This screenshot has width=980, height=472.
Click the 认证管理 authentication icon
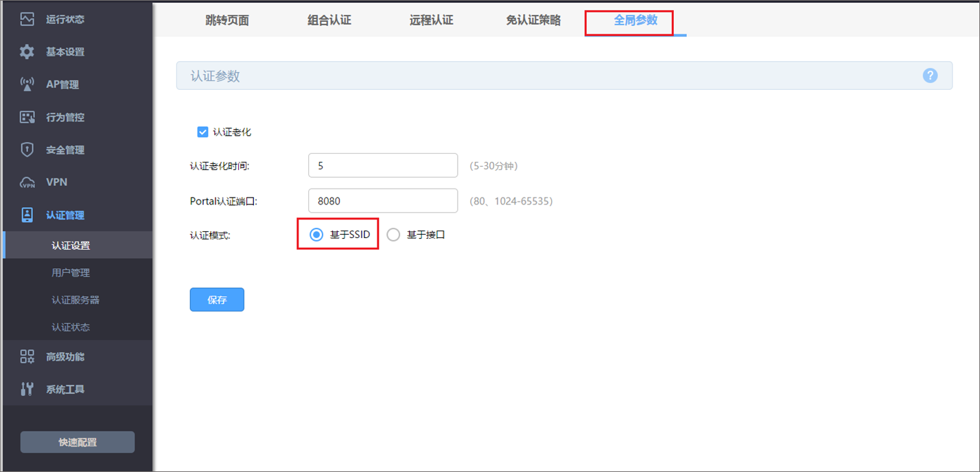[26, 215]
